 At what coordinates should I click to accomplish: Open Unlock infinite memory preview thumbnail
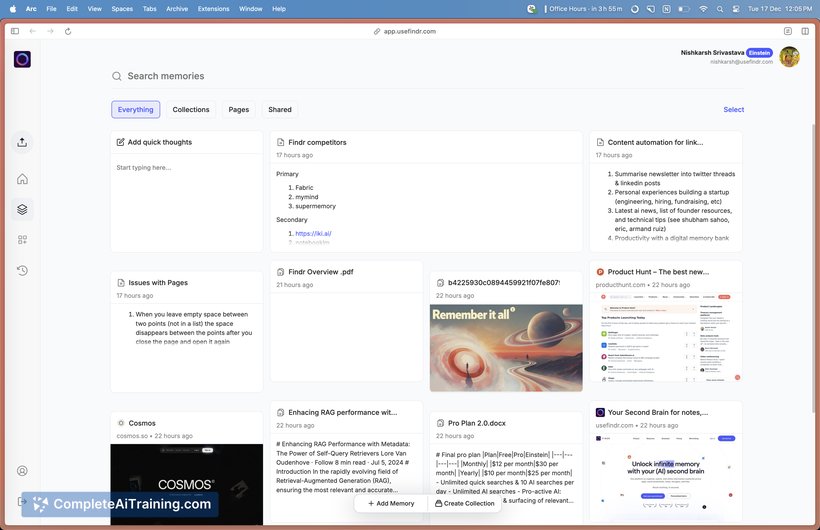[x=666, y=479]
